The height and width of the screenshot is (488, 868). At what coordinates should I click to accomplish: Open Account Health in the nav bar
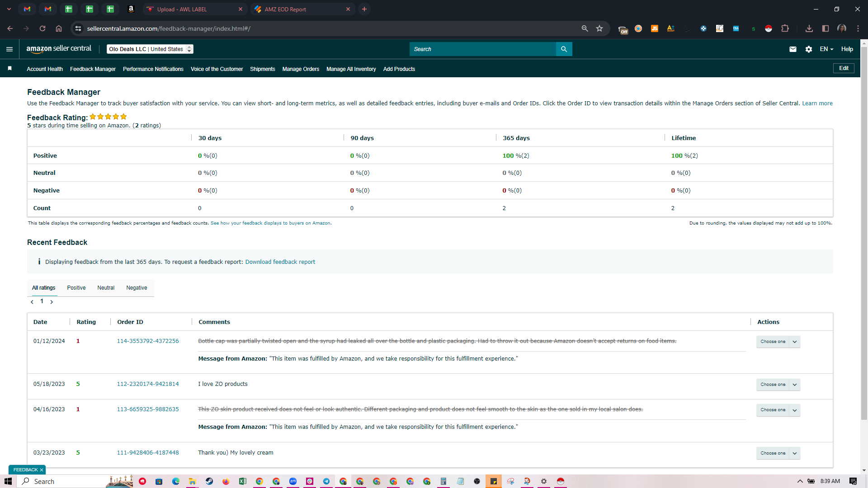point(45,69)
